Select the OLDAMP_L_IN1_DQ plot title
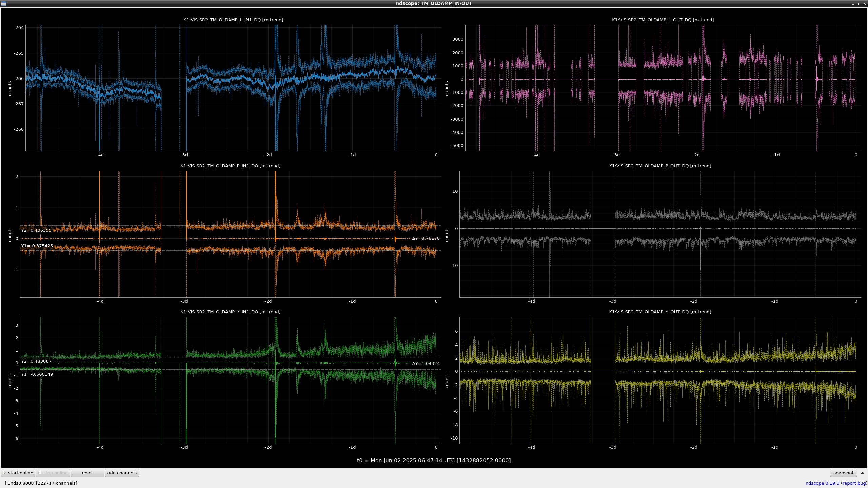The height and width of the screenshot is (488, 868). click(x=233, y=20)
